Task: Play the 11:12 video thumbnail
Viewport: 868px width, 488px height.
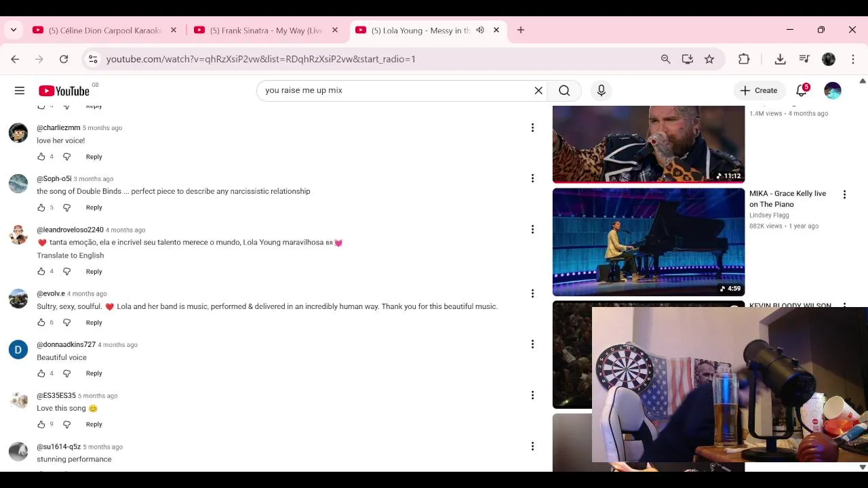Action: (648, 144)
